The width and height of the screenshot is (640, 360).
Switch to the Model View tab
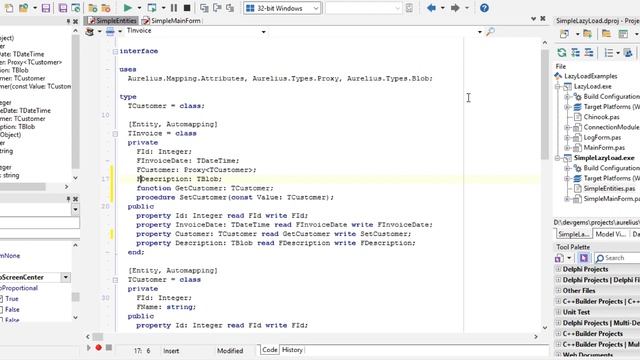(610, 234)
